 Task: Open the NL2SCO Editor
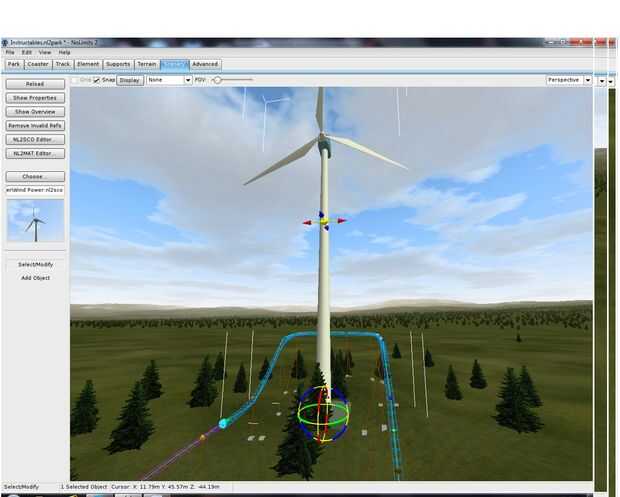[35, 140]
